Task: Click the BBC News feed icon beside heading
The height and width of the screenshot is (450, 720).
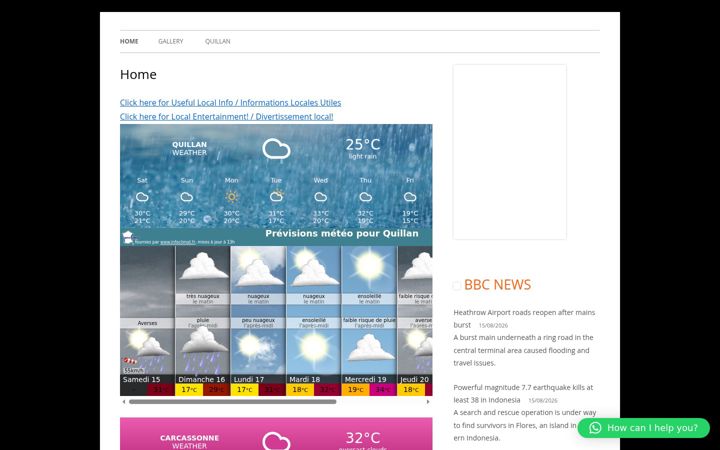Action: pyautogui.click(x=457, y=286)
